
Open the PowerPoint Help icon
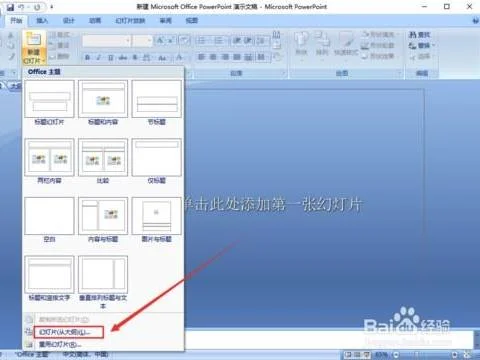point(475,21)
